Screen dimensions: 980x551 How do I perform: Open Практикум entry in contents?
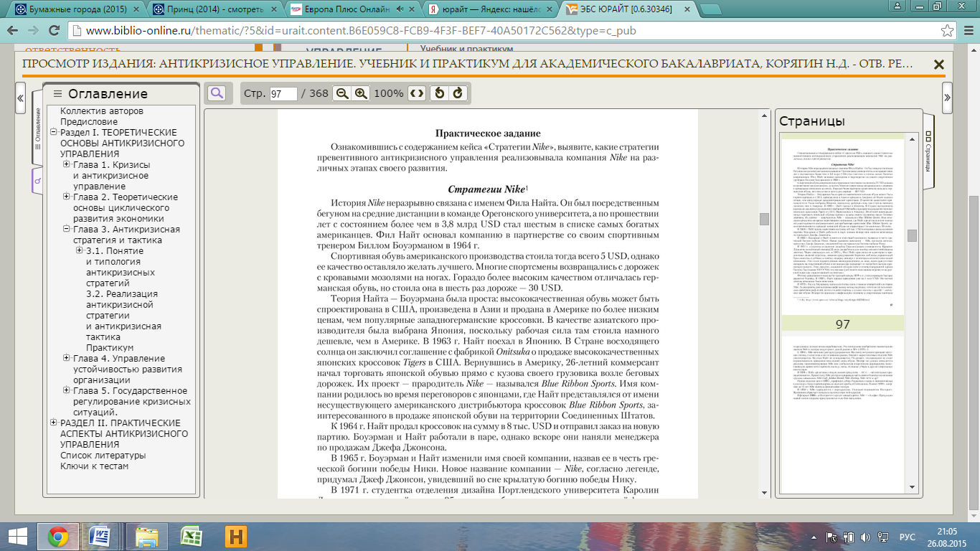(110, 348)
